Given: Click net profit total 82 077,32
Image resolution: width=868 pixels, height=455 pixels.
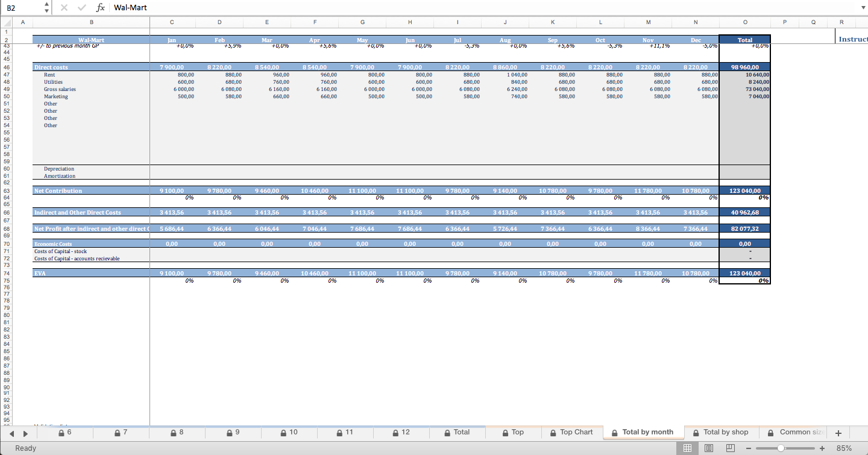Looking at the screenshot, I should [x=745, y=229].
